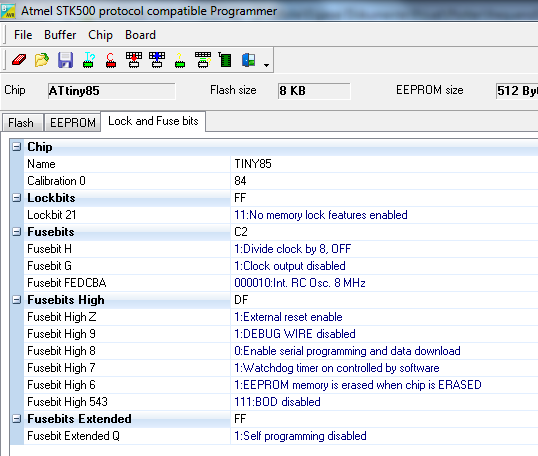Collapse the Lockbits section
This screenshot has width=538, height=456.
coord(16,198)
